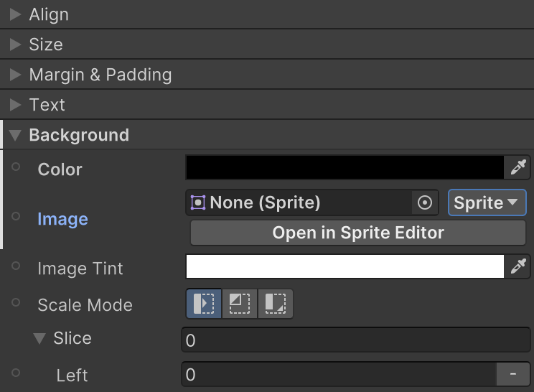534x392 pixels.
Task: Expand the Text section
Action: [x=15, y=105]
